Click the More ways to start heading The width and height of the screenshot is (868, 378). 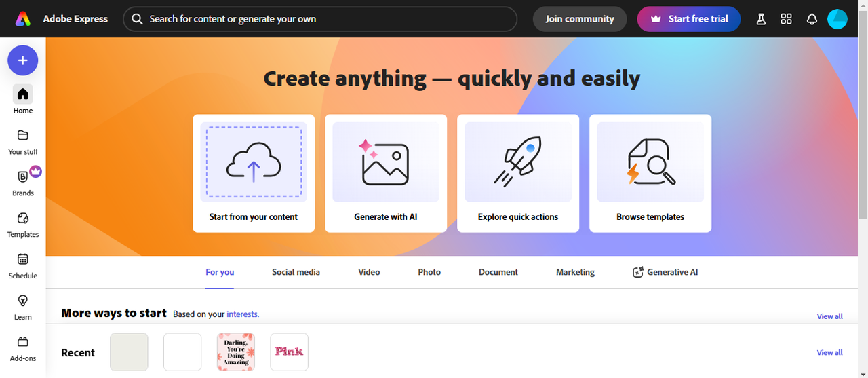(x=114, y=313)
